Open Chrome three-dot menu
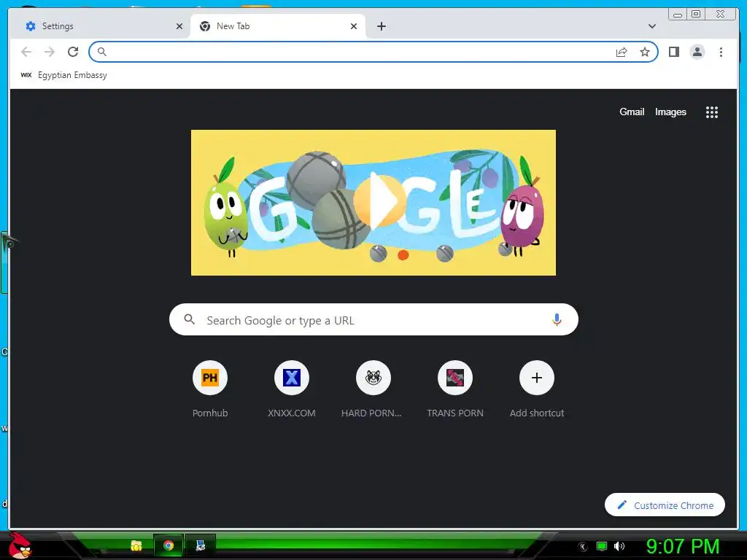The width and height of the screenshot is (747, 560). click(721, 52)
